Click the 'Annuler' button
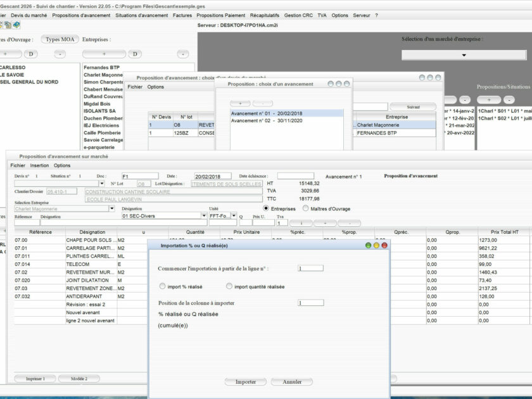Viewport: 532px width, 399px height. [x=292, y=382]
